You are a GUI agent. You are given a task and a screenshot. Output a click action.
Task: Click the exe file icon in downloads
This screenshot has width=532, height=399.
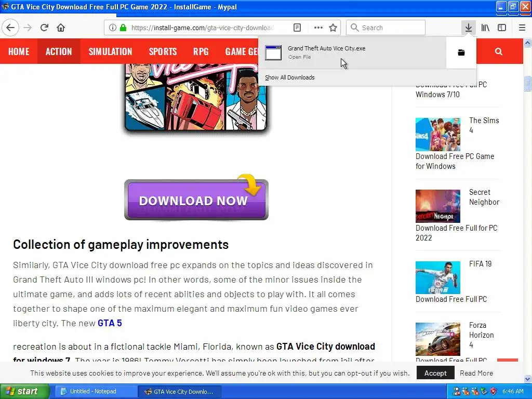tap(273, 52)
